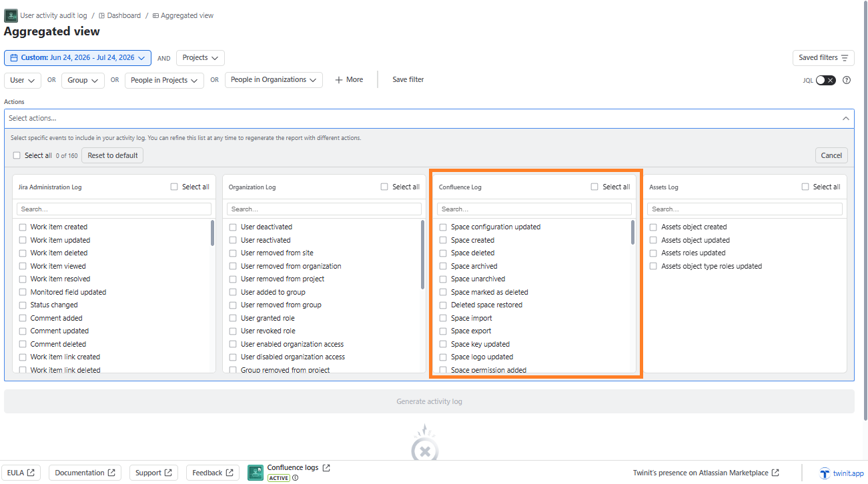Open the Support link
Image resolution: width=868 pixels, height=484 pixels.
click(x=153, y=473)
